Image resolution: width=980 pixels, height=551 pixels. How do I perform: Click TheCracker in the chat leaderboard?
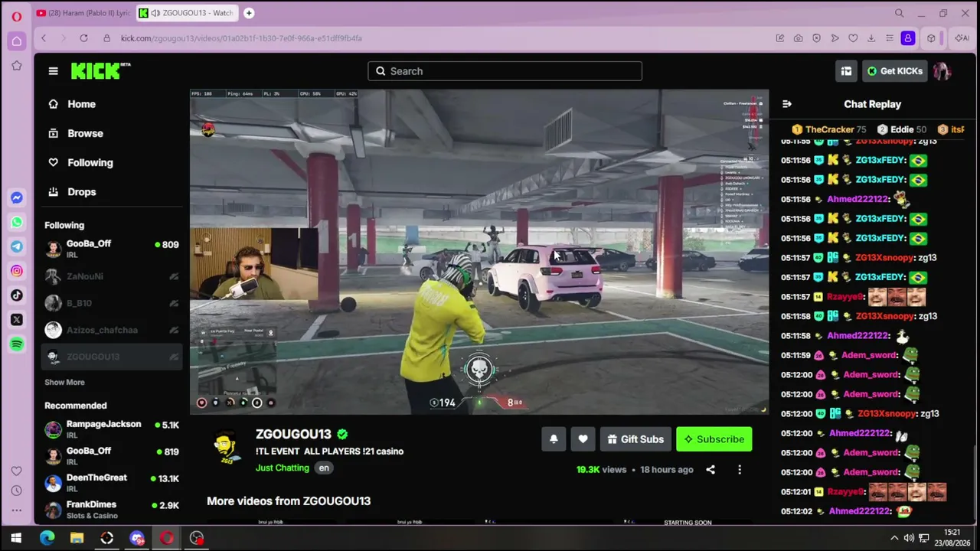click(828, 129)
